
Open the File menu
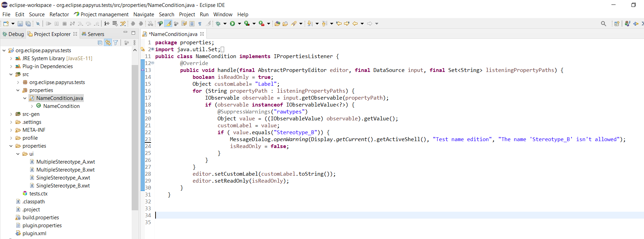tap(6, 14)
